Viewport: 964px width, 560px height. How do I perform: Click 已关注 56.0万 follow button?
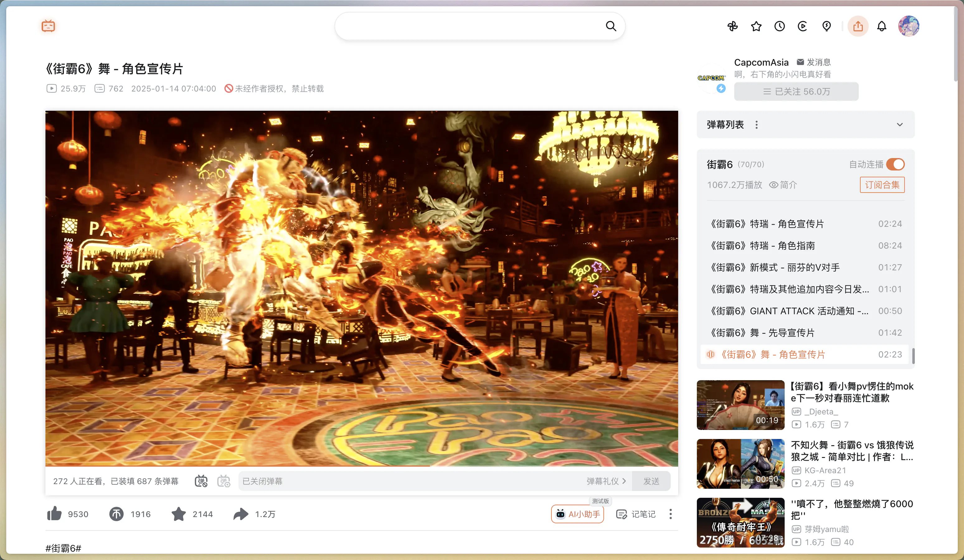(x=796, y=92)
